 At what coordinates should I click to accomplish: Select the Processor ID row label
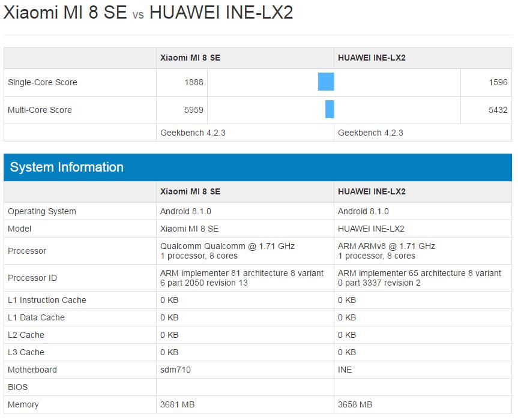pyautogui.click(x=32, y=278)
